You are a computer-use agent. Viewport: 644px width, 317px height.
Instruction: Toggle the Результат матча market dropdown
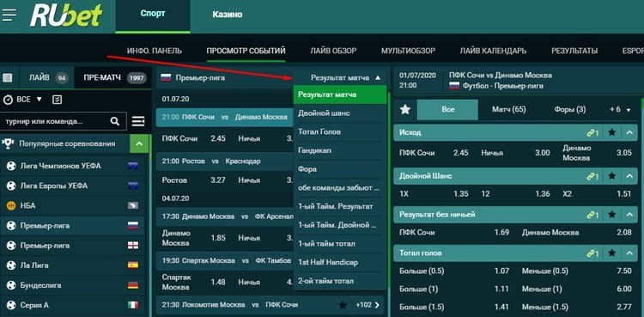(345, 77)
